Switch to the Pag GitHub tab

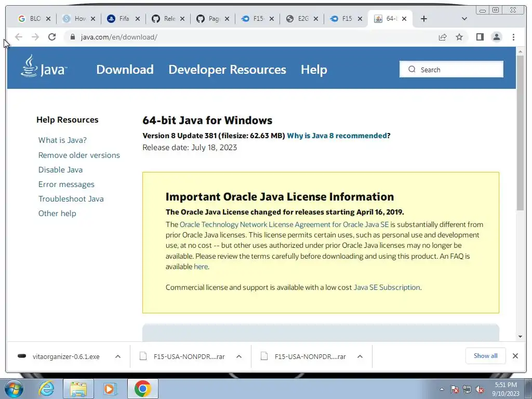pos(209,19)
